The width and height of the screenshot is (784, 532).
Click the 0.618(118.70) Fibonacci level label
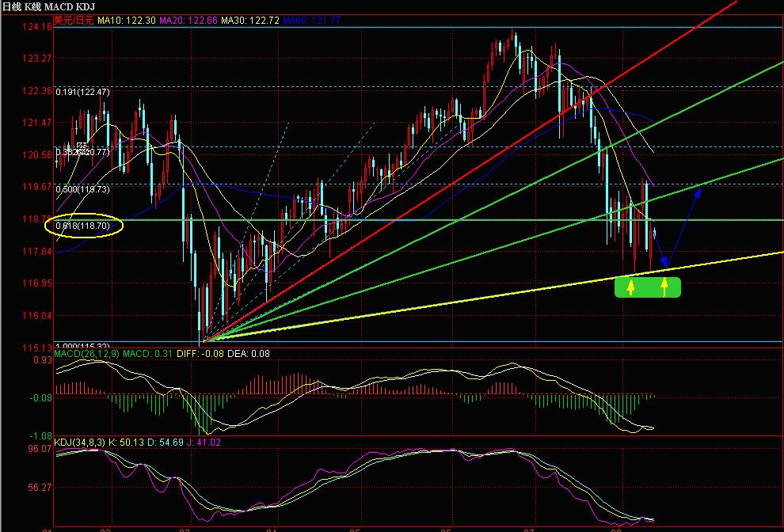pos(82,226)
